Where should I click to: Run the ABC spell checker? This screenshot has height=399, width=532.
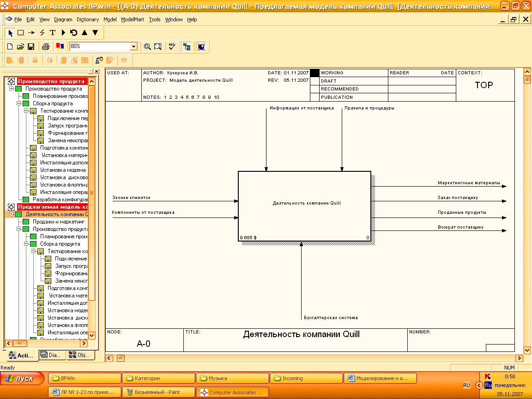(172, 47)
